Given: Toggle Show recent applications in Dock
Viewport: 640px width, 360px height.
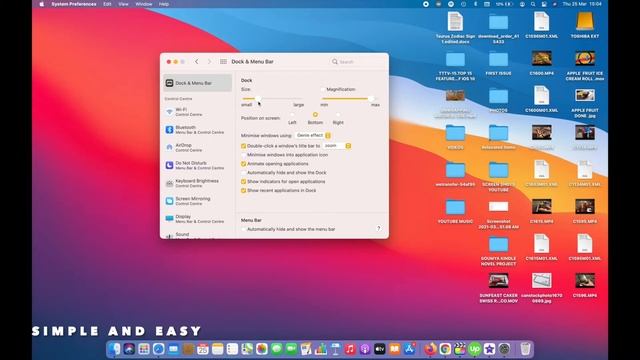Looking at the screenshot, I should point(243,191).
